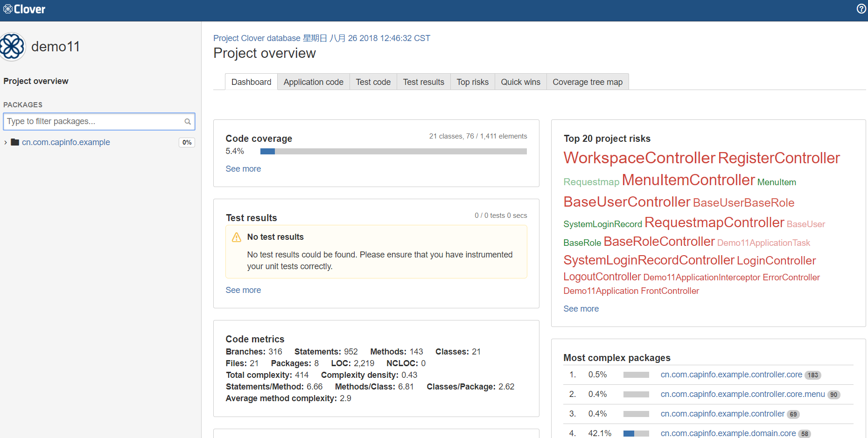Click See more under Top 20 project risks
Viewport: 868px width, 438px height.
coord(581,309)
